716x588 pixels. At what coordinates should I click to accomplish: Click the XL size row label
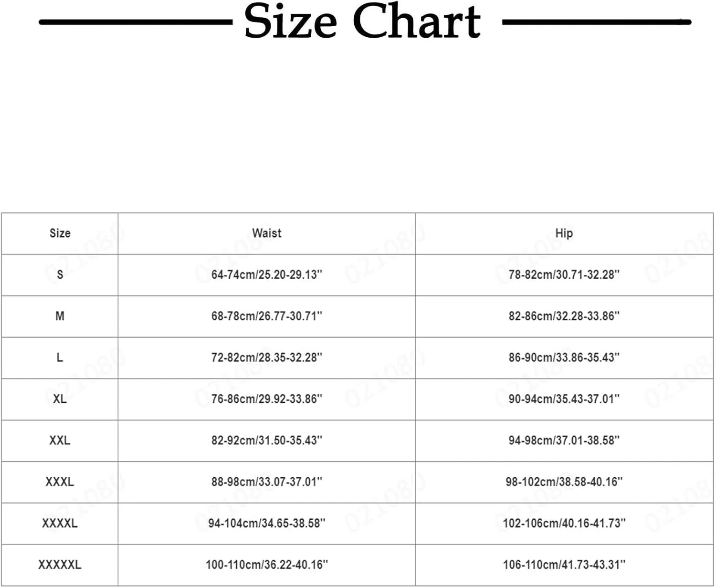[x=60, y=399]
